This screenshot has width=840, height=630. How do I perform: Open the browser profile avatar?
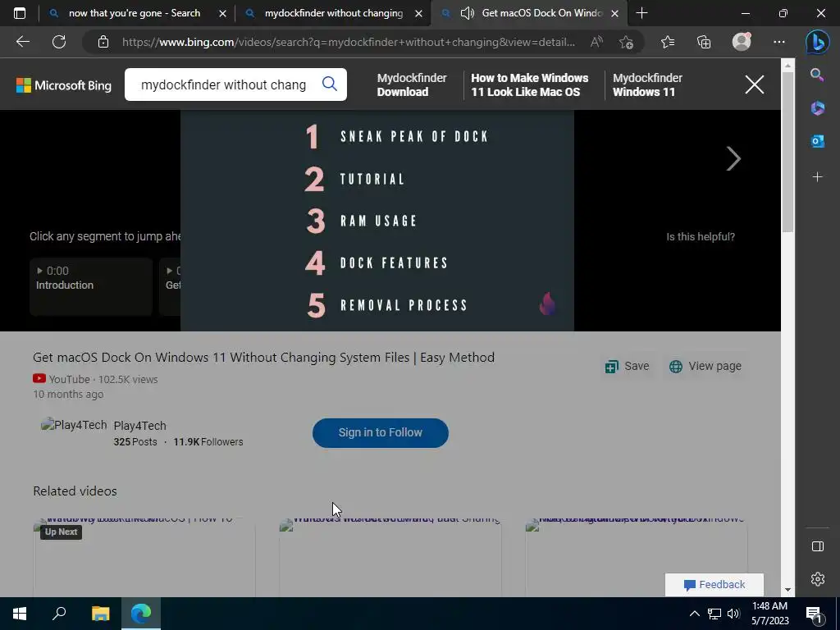742,42
